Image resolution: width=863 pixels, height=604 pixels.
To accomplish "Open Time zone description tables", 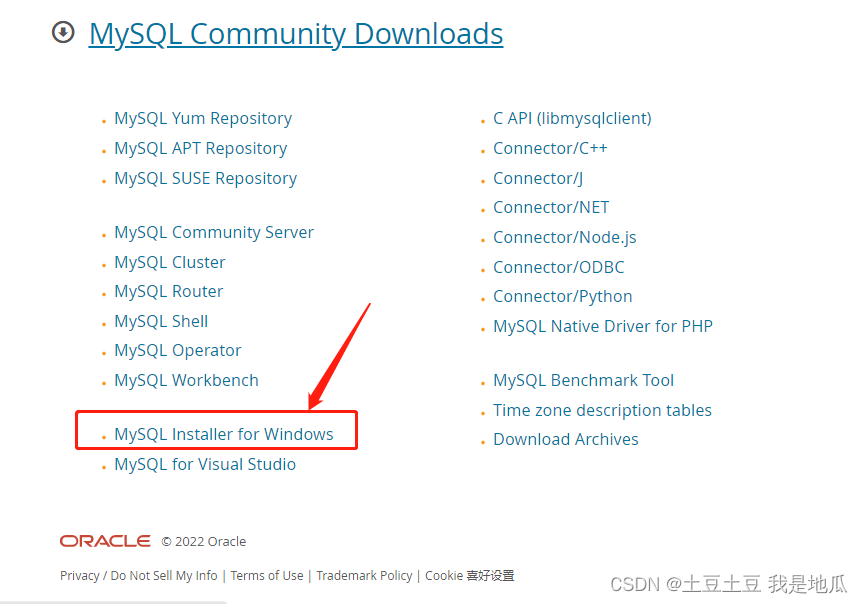I will pyautogui.click(x=602, y=411).
